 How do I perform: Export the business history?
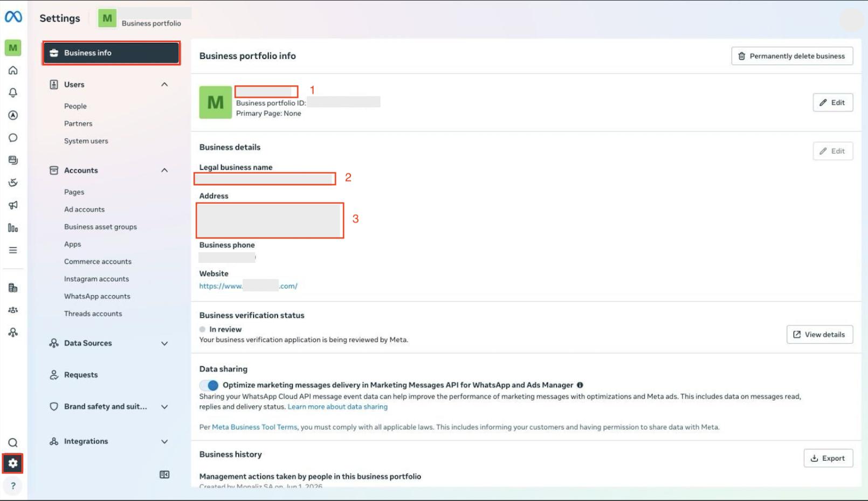point(828,458)
